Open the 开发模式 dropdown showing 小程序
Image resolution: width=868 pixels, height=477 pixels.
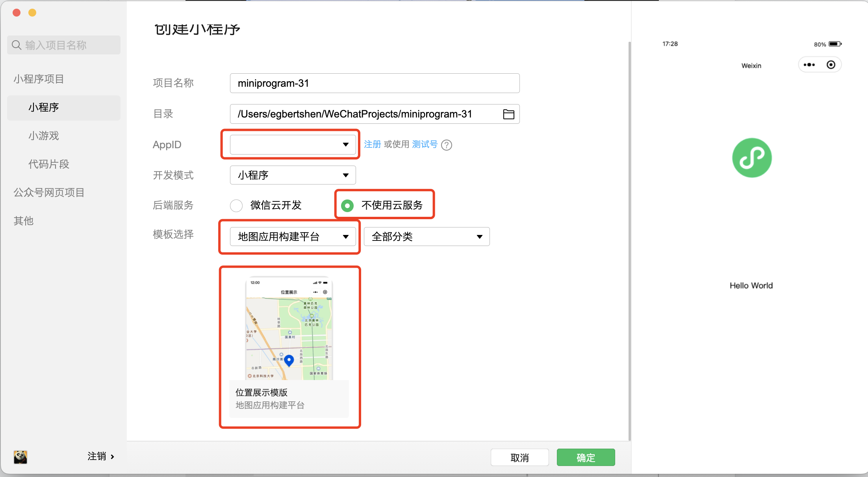293,175
